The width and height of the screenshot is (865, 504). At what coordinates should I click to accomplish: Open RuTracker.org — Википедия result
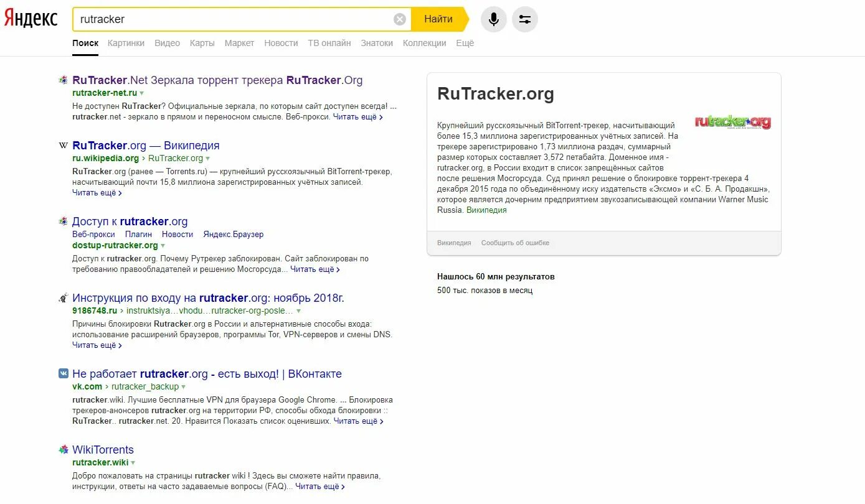point(146,146)
